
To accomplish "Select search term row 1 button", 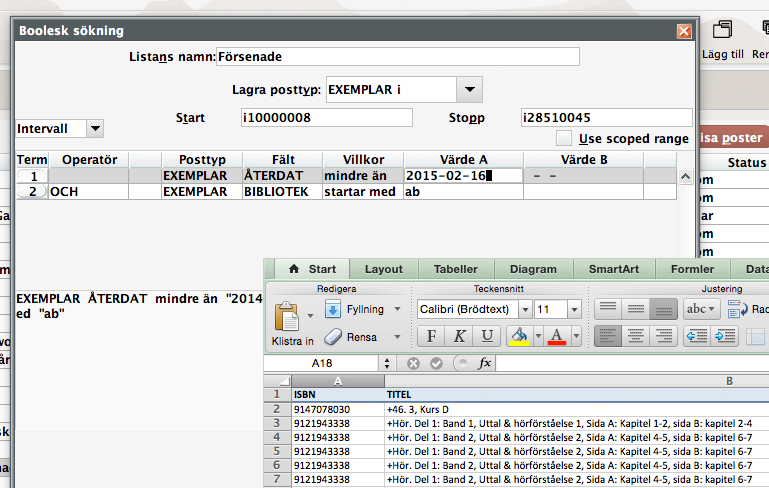I will (32, 176).
